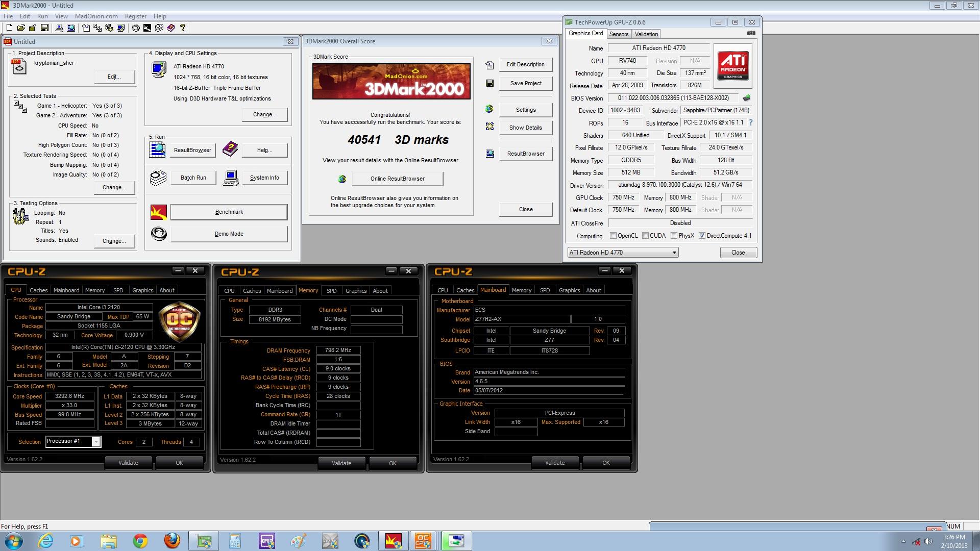Click the Edit Description button

pyautogui.click(x=526, y=64)
